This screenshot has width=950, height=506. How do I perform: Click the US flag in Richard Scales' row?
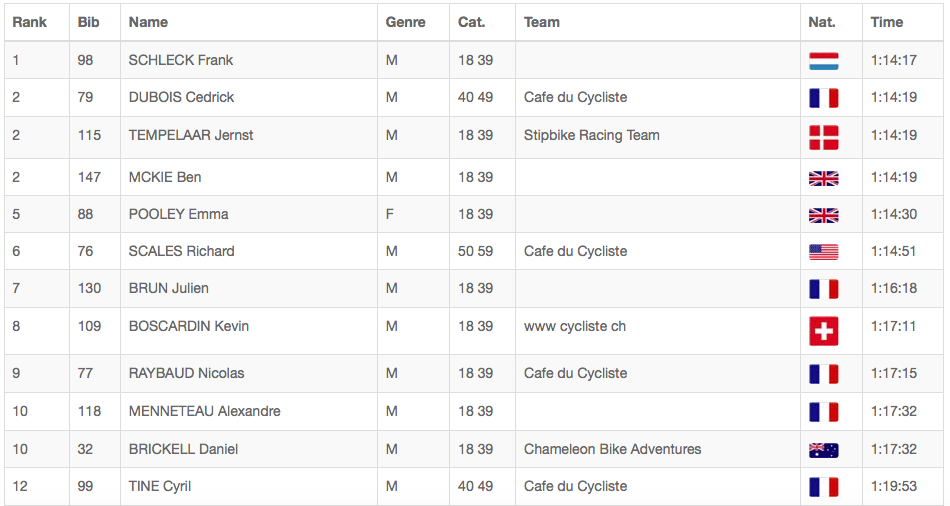coord(823,252)
